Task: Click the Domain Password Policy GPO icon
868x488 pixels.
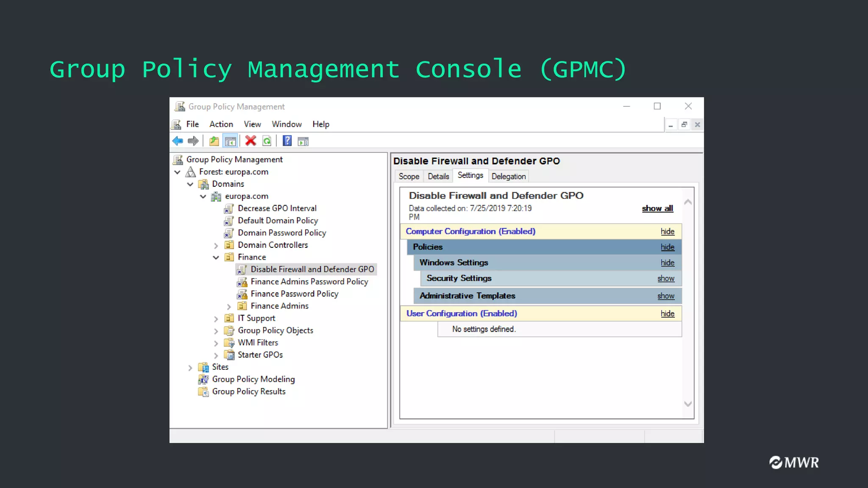Action: pos(229,233)
